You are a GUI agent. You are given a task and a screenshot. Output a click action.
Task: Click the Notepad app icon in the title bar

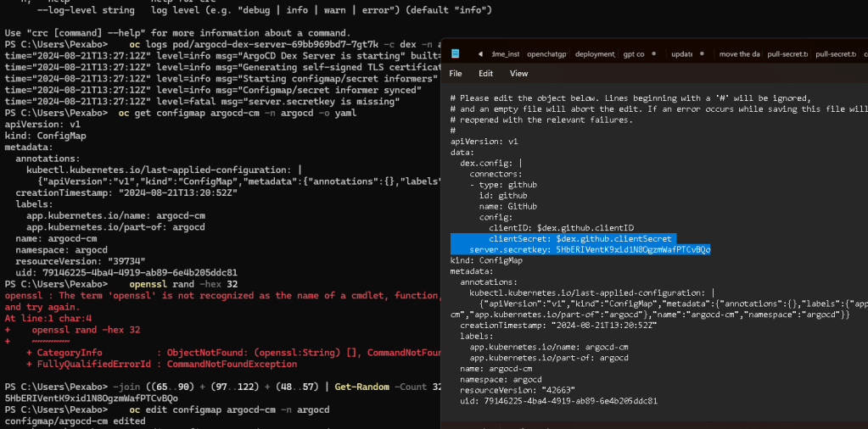(x=455, y=53)
